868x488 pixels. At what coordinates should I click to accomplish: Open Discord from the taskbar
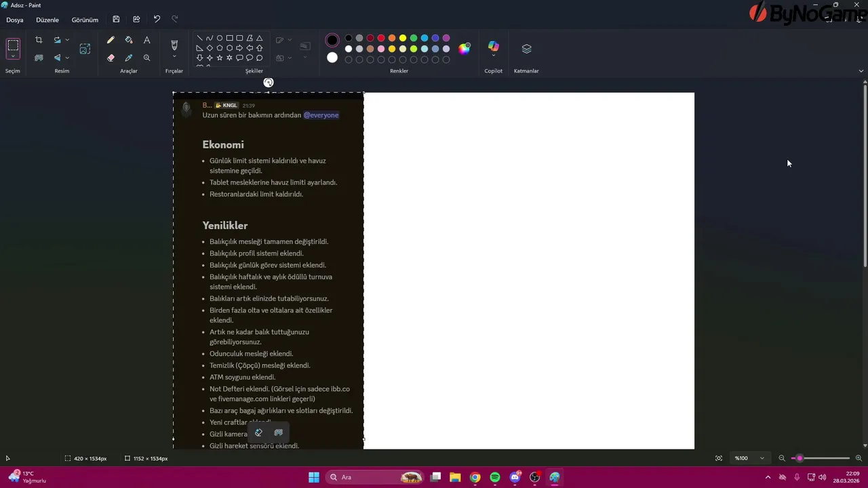click(515, 477)
